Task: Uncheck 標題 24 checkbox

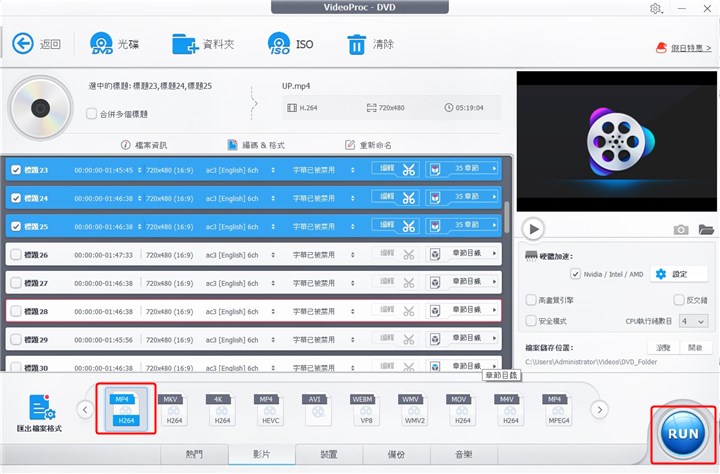Action: click(16, 198)
